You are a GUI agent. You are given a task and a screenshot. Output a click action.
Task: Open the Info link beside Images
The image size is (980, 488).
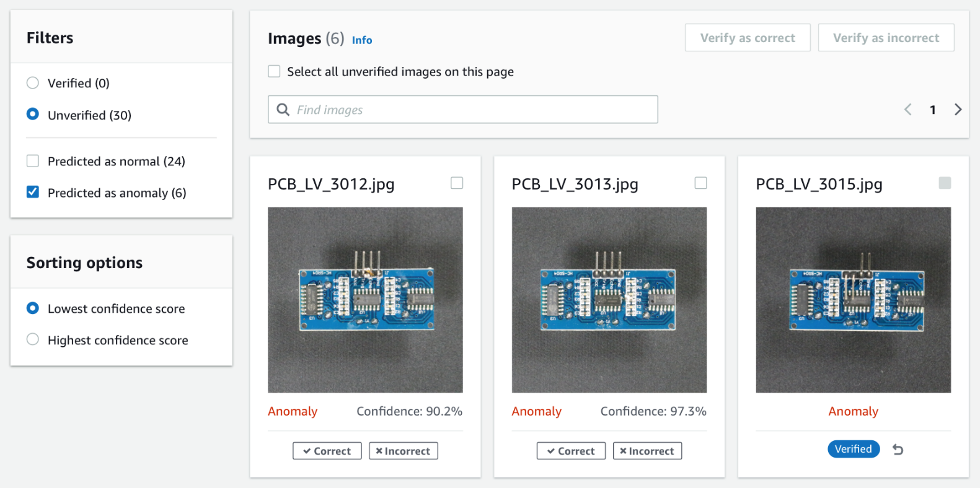(x=362, y=40)
